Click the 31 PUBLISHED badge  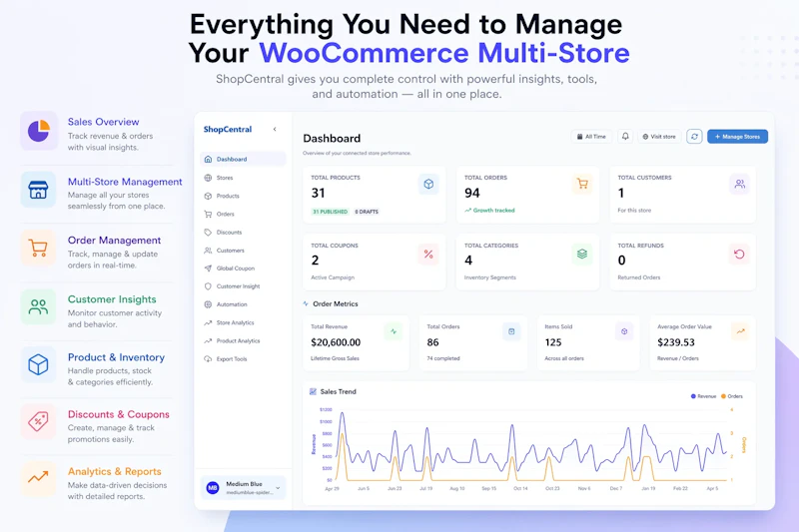[x=331, y=212]
